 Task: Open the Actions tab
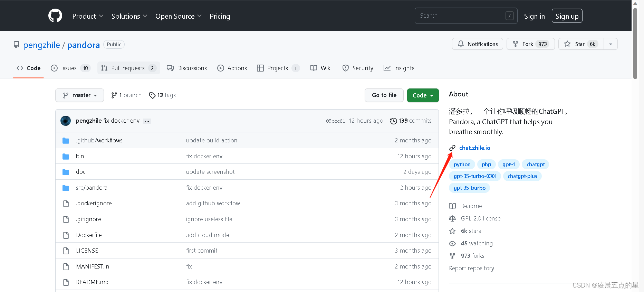coord(232,68)
